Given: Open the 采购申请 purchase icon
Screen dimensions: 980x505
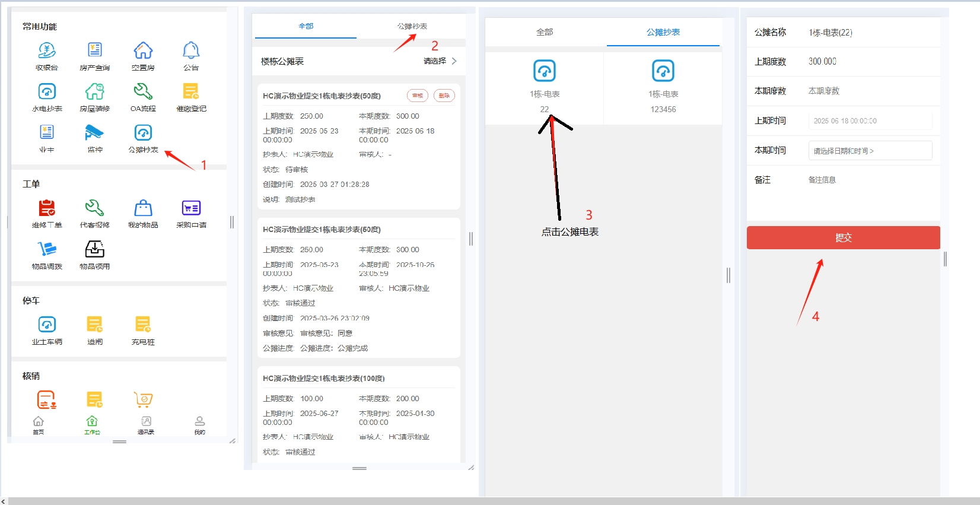Looking at the screenshot, I should (191, 209).
